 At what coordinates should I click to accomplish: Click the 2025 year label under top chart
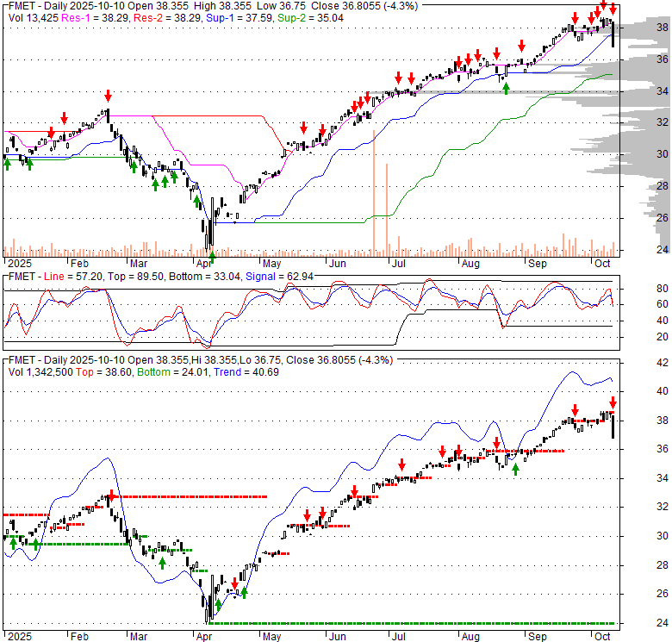coord(17,264)
